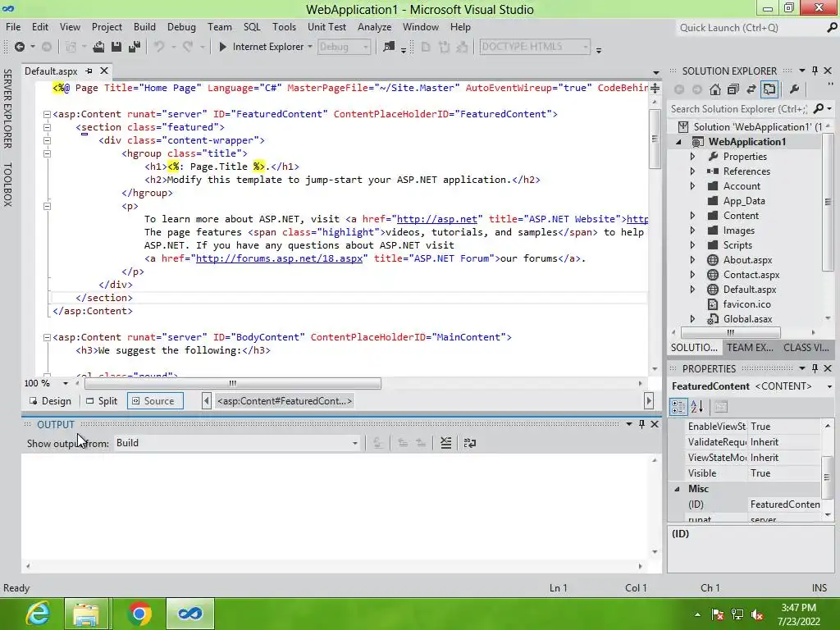This screenshot has height=630, width=840.
Task: Click in the Search Solution Explorer field
Action: pos(739,109)
